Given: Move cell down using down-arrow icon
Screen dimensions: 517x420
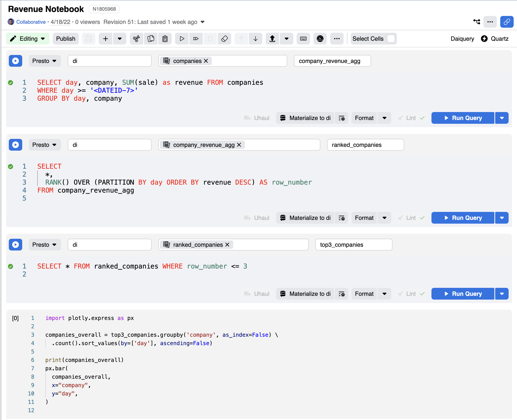Looking at the screenshot, I should tap(256, 39).
